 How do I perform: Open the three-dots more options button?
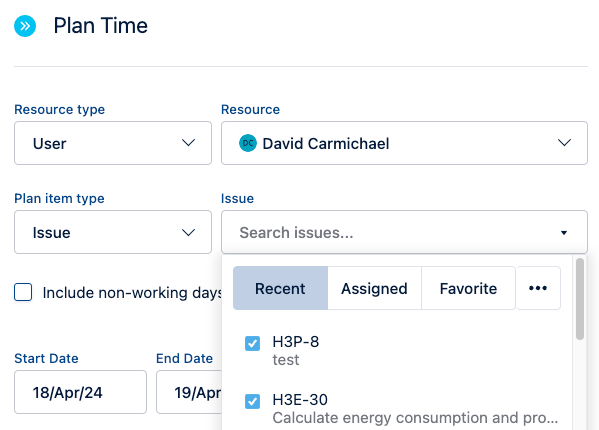538,288
